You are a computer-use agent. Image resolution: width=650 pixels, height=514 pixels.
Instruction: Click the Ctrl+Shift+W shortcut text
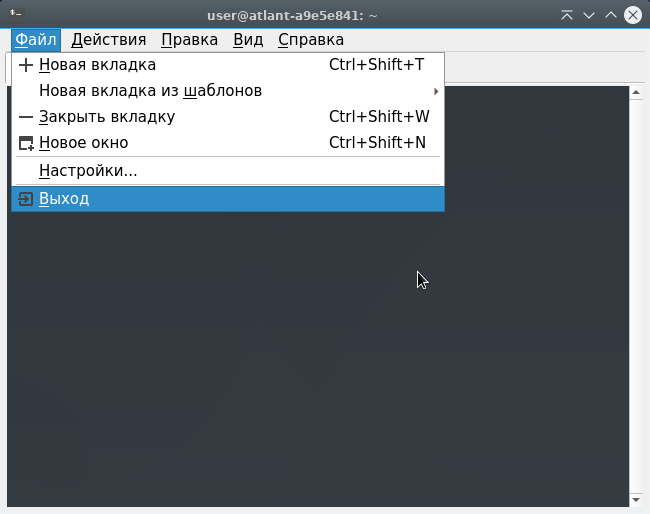point(379,116)
